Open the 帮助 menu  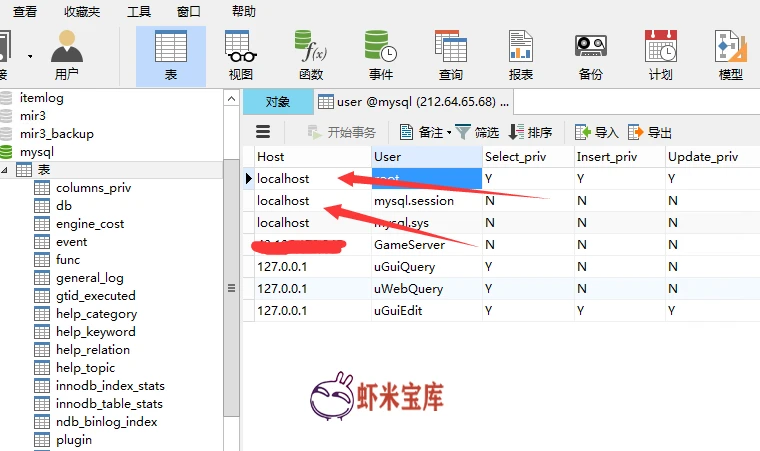244,11
